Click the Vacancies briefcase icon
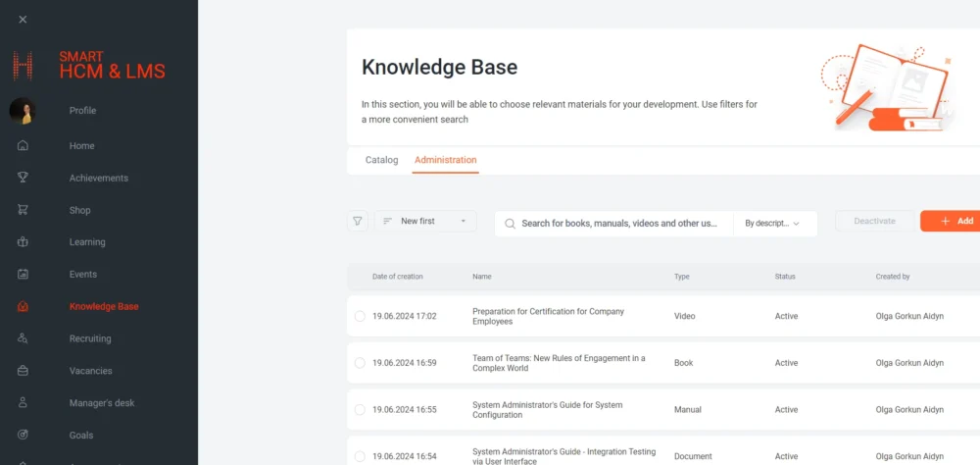The width and height of the screenshot is (980, 465). click(23, 371)
